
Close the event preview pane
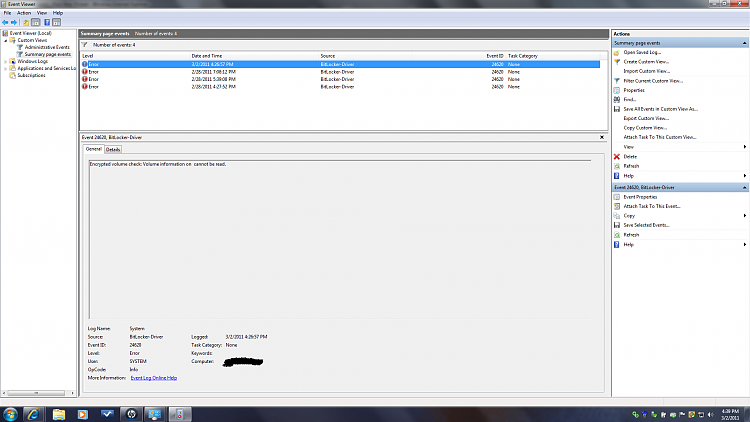(x=602, y=137)
